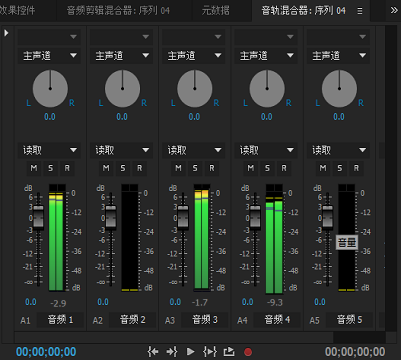Solo track A3 with S button
Image resolution: width=401 pixels, height=360 pixels.
(x=195, y=168)
